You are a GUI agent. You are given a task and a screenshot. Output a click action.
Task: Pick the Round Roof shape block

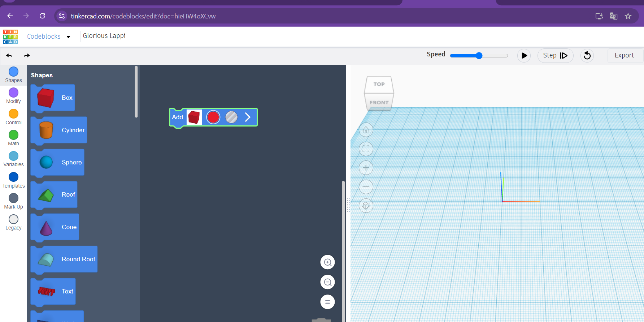click(64, 259)
